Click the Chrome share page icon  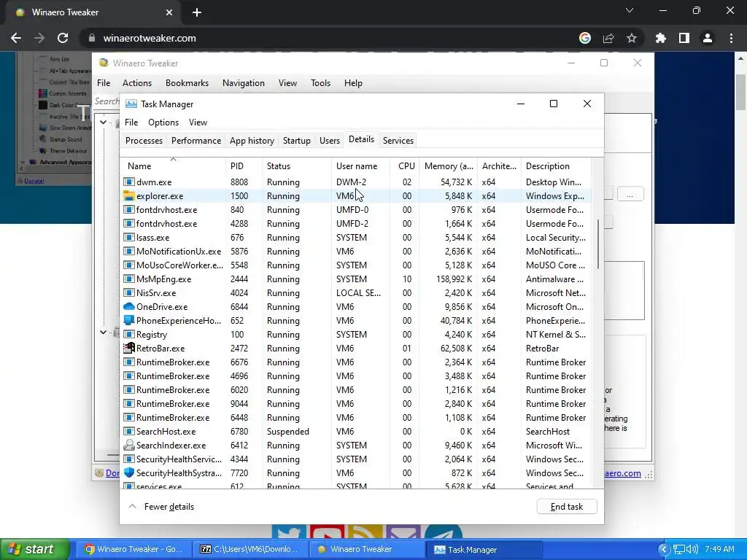608,38
